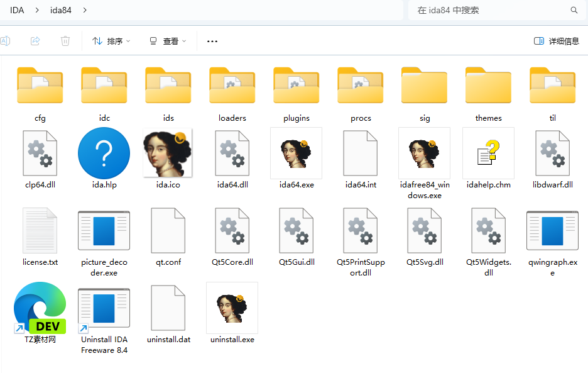Expand chevron after IDA breadcrumb

[37, 10]
